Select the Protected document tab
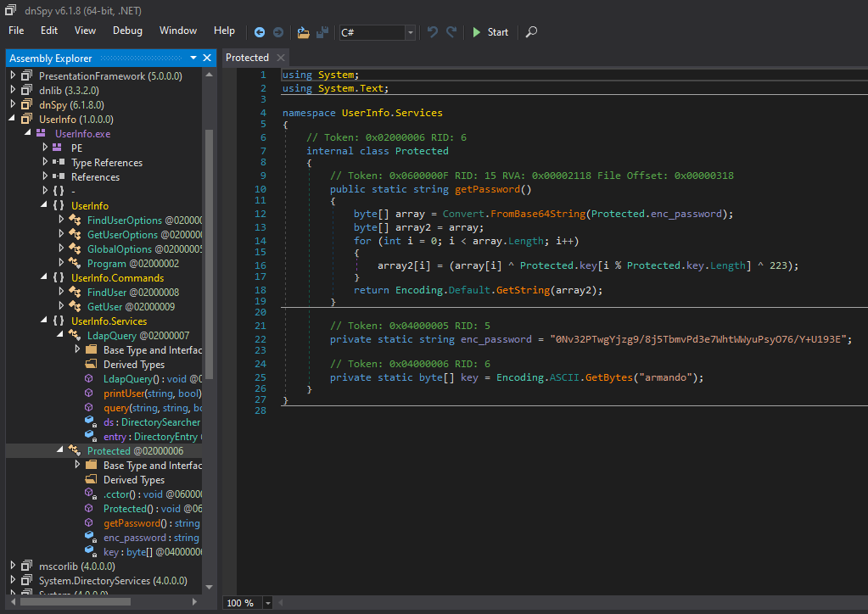868x614 pixels. pos(247,58)
